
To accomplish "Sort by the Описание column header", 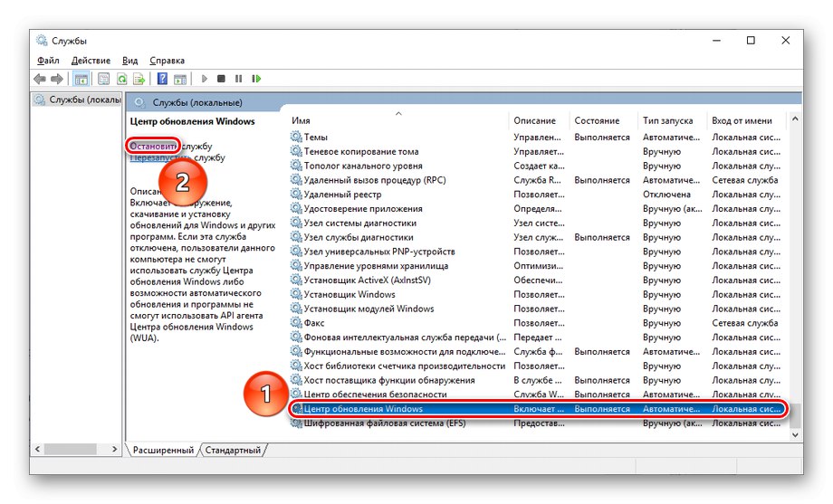I will point(539,120).
